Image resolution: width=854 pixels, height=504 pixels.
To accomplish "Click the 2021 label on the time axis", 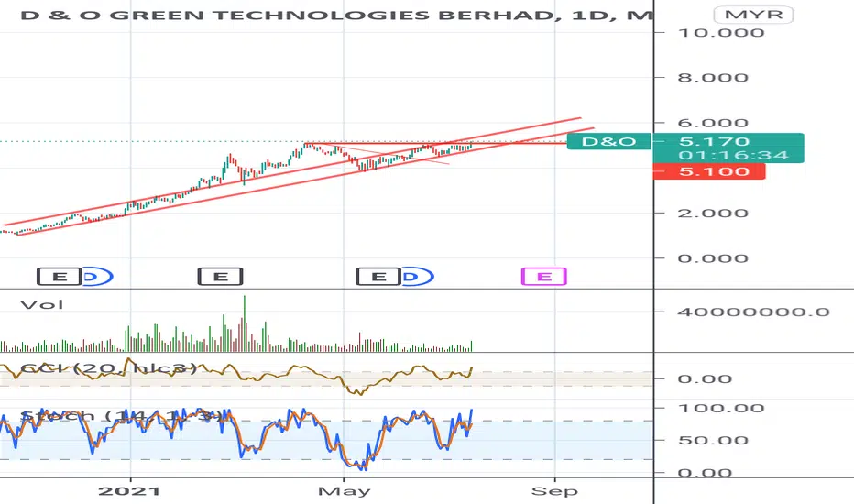I will pos(129,491).
